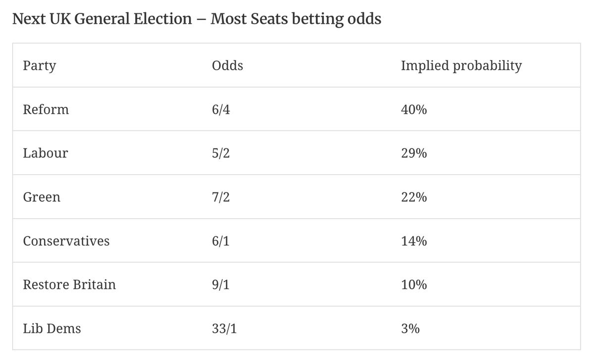Viewport: 594px width, 364px height.
Task: Click the Party column header
Action: click(x=40, y=66)
